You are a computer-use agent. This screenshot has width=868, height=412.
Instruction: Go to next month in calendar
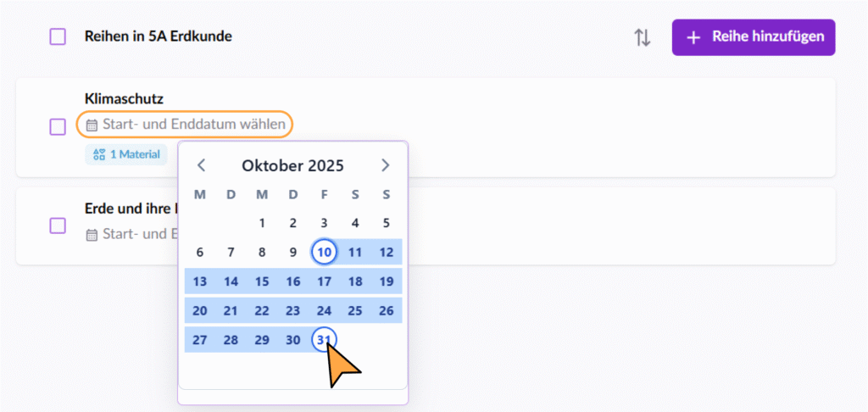tap(386, 165)
